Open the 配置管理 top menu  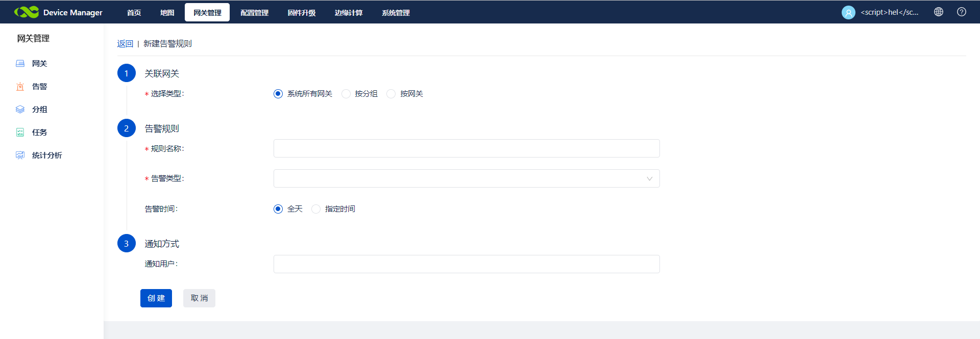tap(254, 13)
